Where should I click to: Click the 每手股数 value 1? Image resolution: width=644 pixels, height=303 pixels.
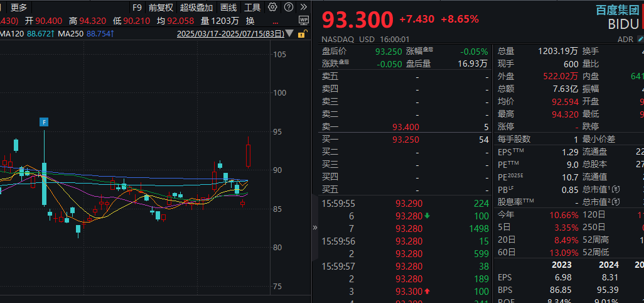point(576,140)
